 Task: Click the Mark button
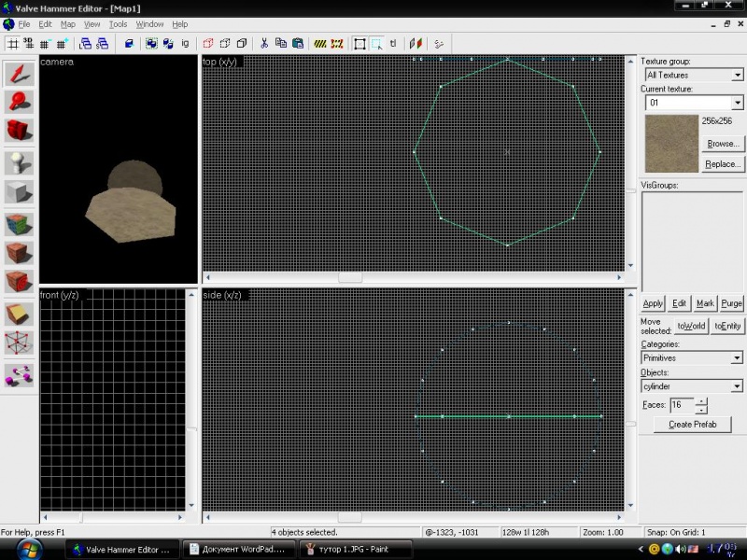tap(705, 303)
